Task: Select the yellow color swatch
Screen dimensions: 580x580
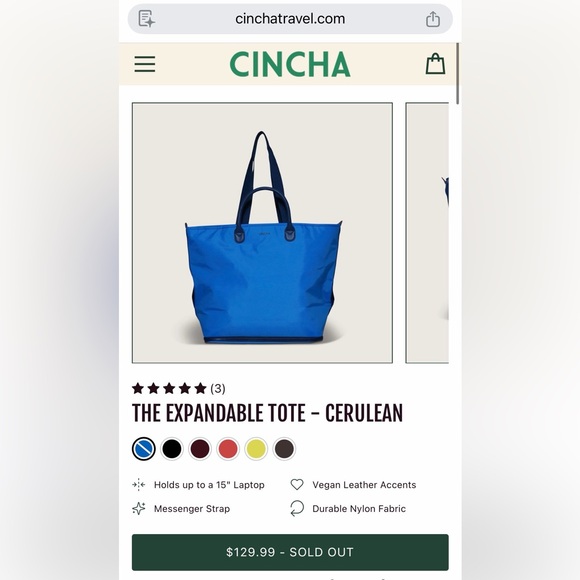Action: [256, 449]
